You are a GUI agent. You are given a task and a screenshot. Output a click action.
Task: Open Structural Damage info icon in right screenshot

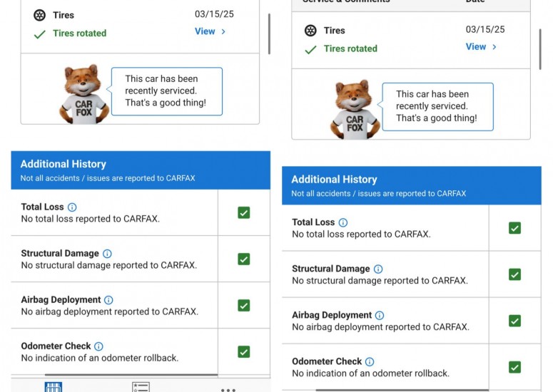[x=378, y=269]
